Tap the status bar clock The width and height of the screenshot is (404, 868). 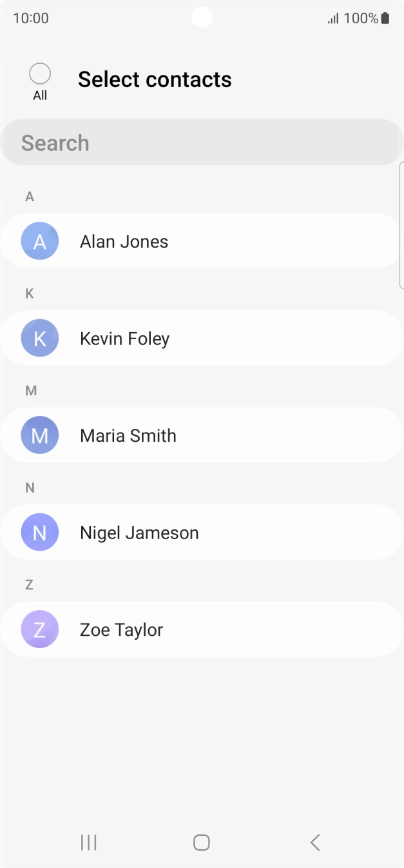click(x=31, y=18)
